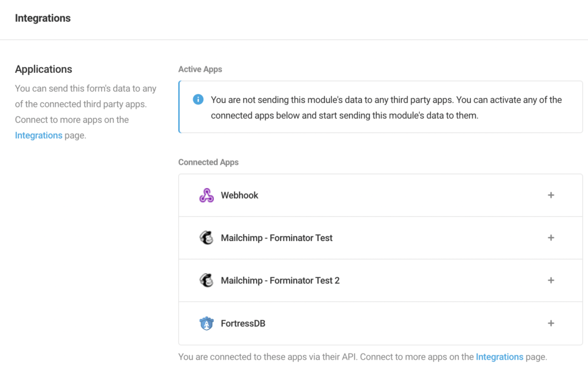Image resolution: width=588 pixels, height=372 pixels.
Task: Click the Connected Apps label
Action: [x=208, y=162]
